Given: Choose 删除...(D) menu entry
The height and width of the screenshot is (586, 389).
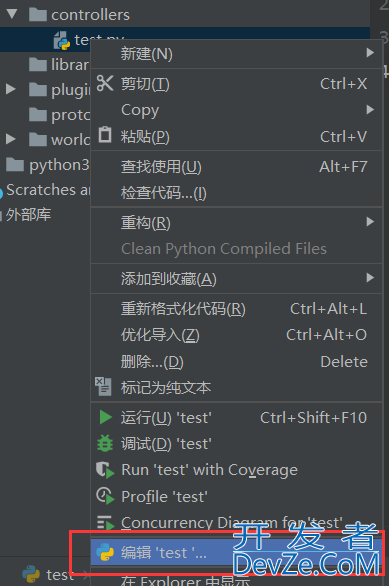Looking at the screenshot, I should [x=237, y=361].
